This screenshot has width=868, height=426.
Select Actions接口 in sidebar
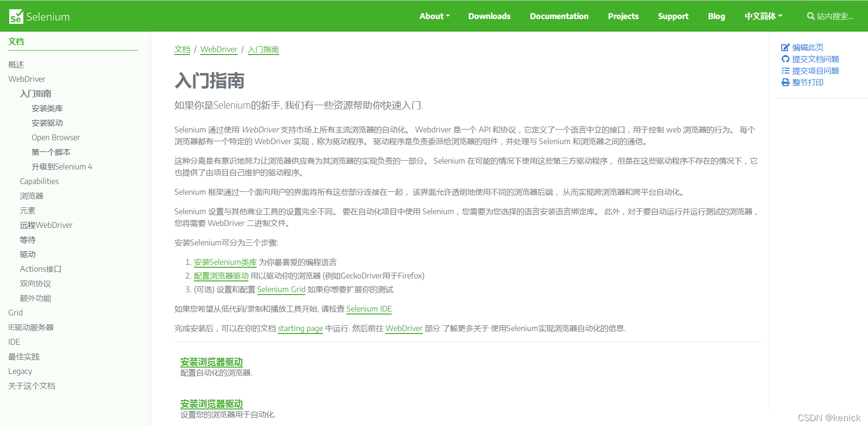41,269
